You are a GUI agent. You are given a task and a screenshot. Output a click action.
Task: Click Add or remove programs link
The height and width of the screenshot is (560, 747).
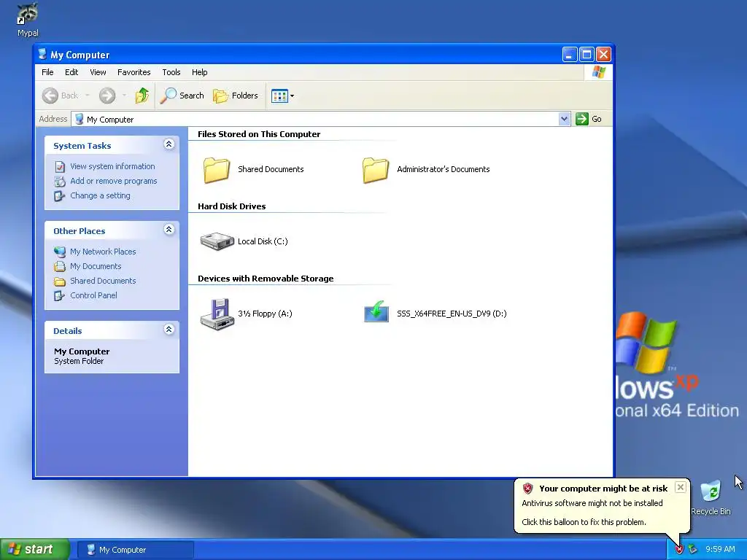click(x=113, y=181)
